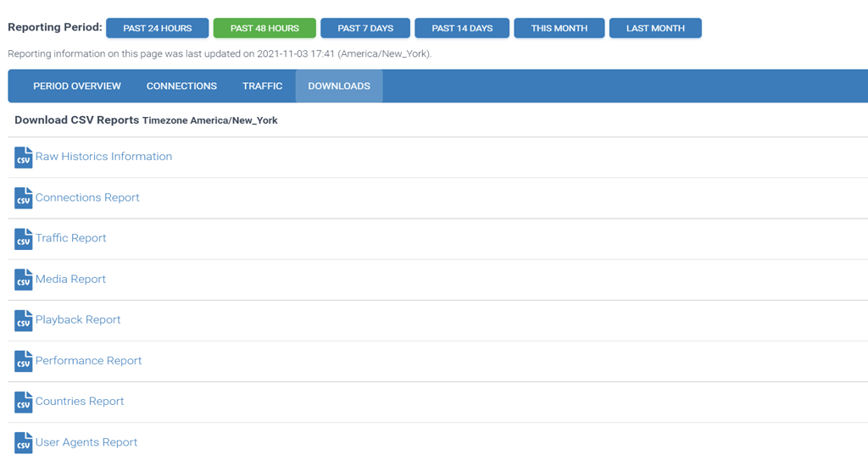Screen dimensions: 868x466
Task: Open the Media Report link
Action: click(70, 279)
